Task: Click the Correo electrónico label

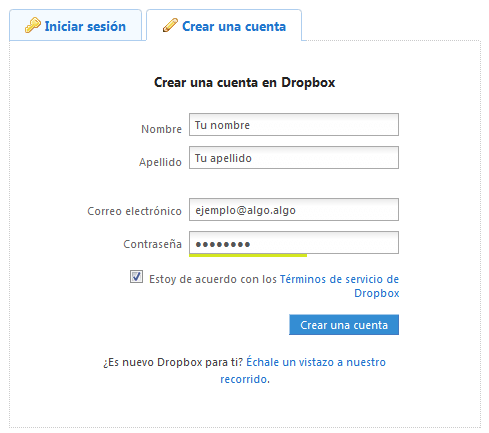Action: coord(134,211)
